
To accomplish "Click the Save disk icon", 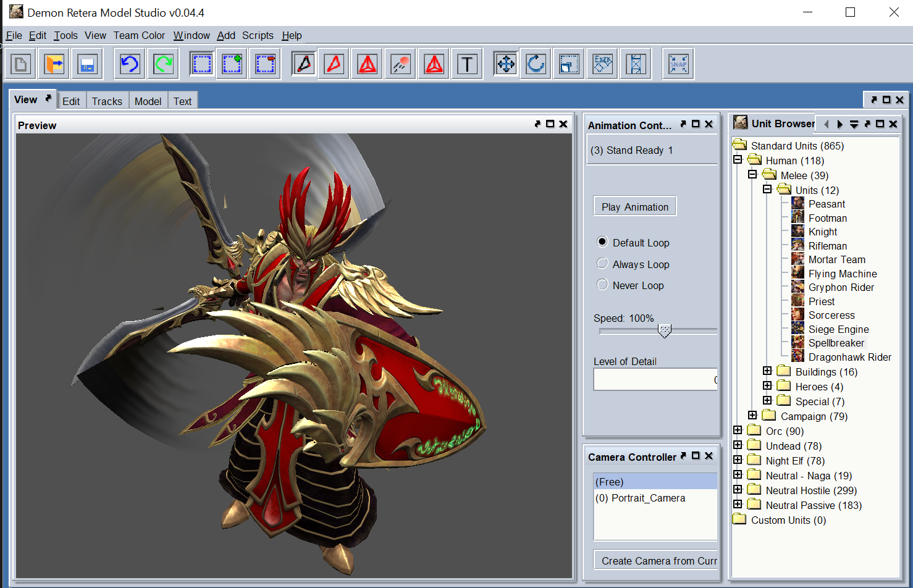I will point(87,64).
